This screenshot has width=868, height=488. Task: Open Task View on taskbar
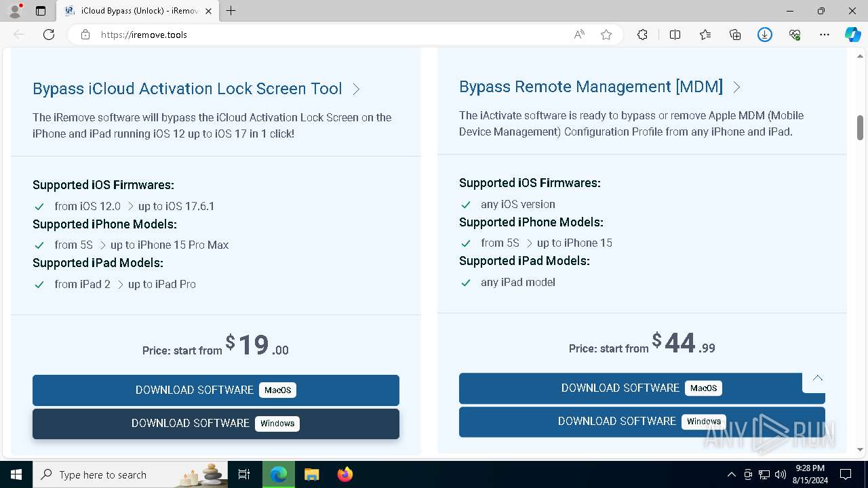[244, 474]
